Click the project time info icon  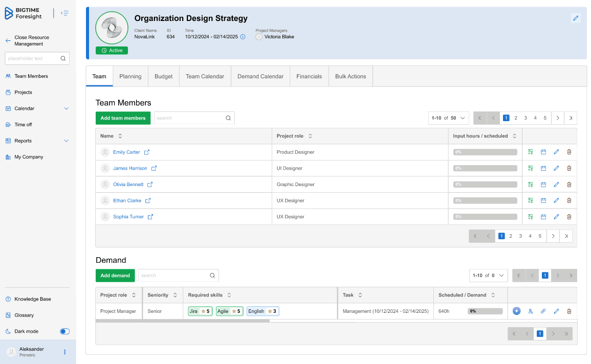pyautogui.click(x=243, y=37)
